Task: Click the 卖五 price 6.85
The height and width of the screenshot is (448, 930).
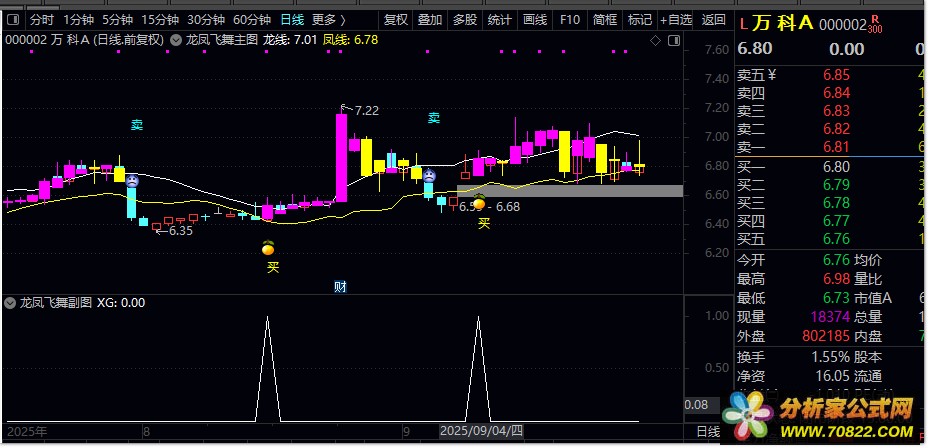Action: click(x=836, y=75)
